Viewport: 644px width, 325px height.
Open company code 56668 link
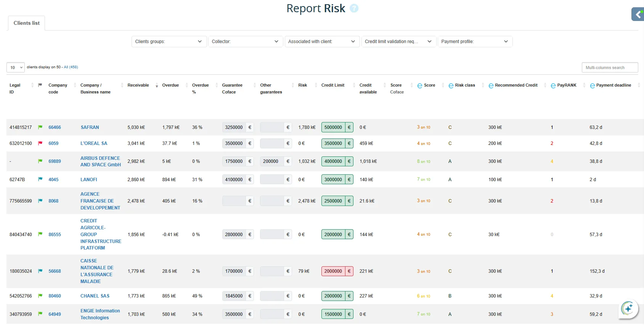pyautogui.click(x=55, y=271)
